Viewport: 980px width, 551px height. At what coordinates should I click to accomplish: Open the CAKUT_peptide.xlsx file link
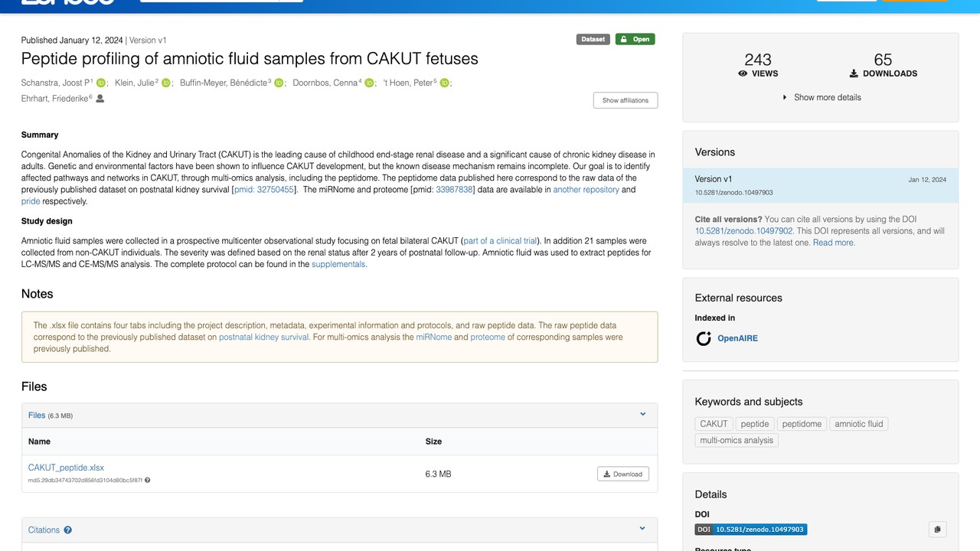(x=66, y=468)
